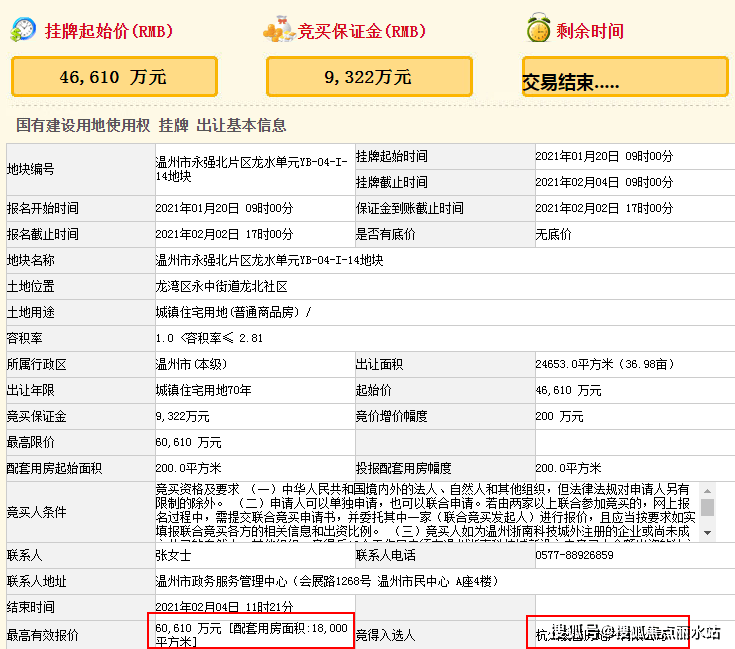Click the 土地用途 label
Image resolution: width=735 pixels, height=649 pixels.
(x=30, y=312)
